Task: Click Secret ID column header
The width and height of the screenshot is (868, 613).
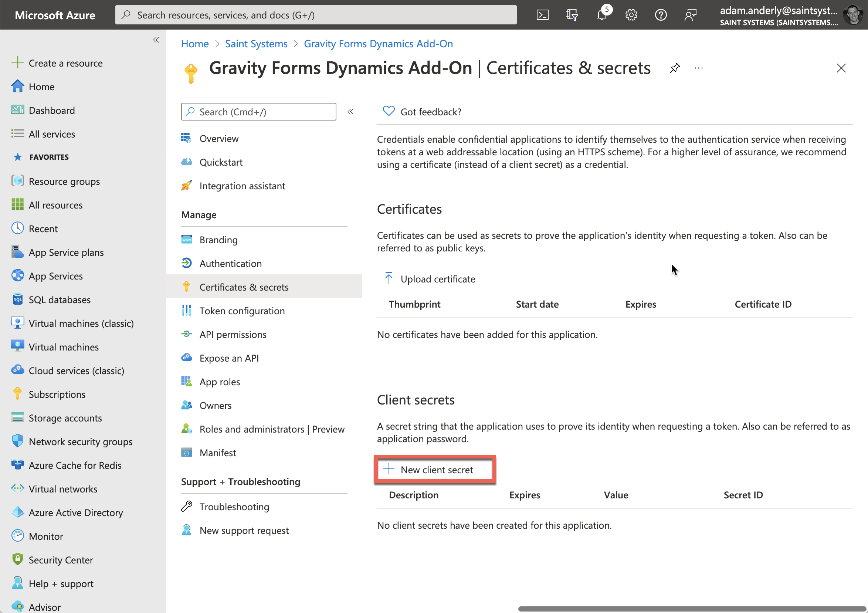Action: pyautogui.click(x=743, y=495)
